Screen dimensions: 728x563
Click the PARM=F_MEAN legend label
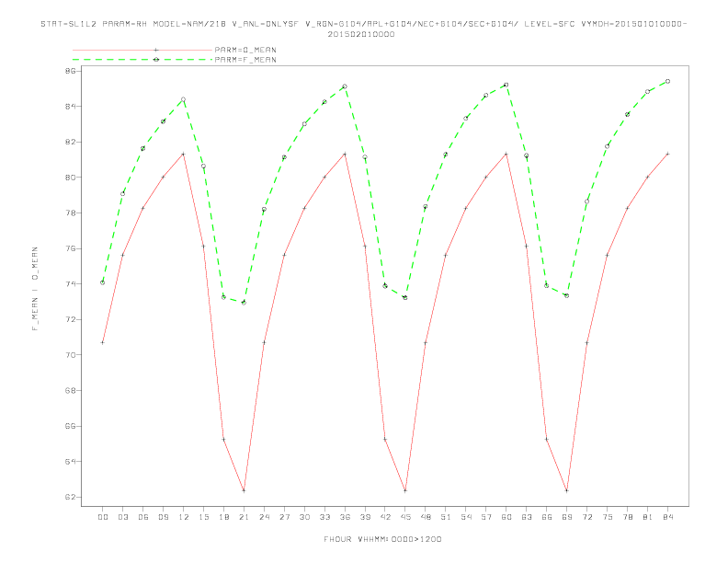[245, 60]
